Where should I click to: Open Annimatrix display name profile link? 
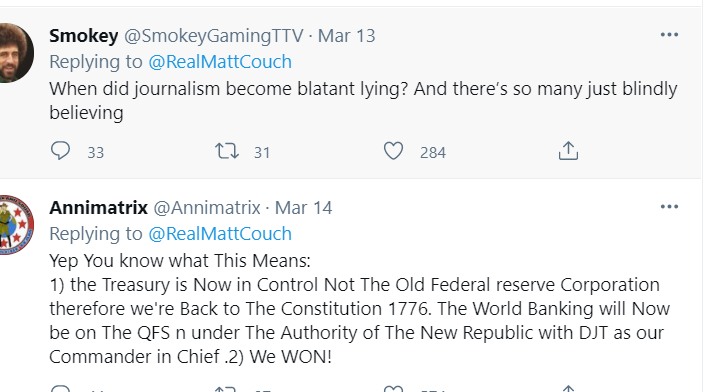[98, 207]
